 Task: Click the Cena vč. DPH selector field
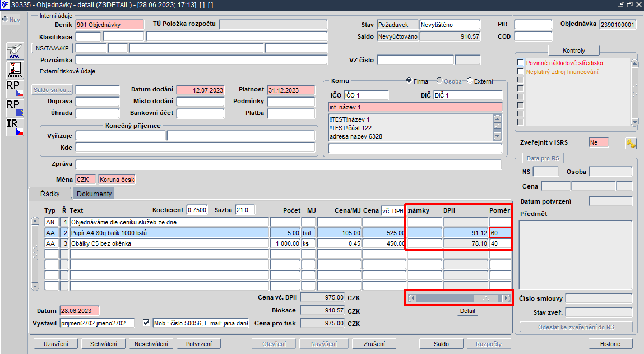(x=393, y=210)
